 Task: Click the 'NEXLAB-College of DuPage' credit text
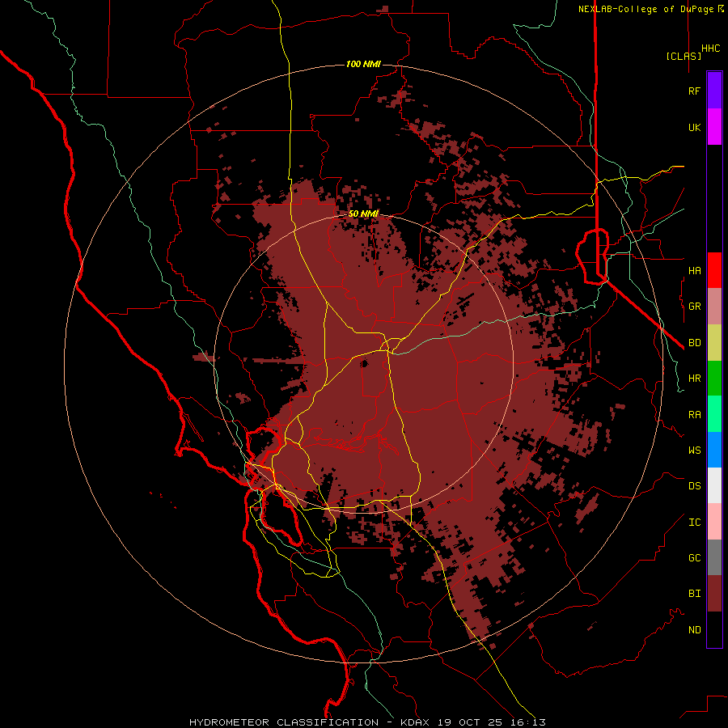pos(645,9)
